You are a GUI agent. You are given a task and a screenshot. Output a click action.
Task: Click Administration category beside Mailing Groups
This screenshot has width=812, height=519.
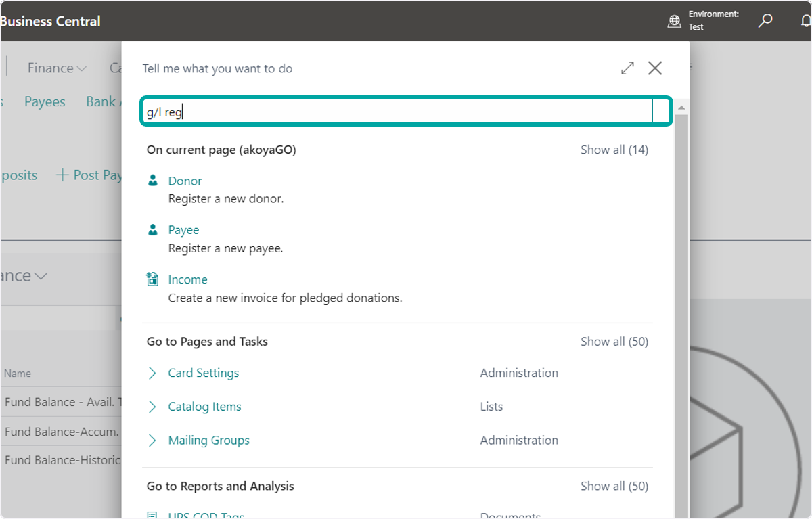519,441
